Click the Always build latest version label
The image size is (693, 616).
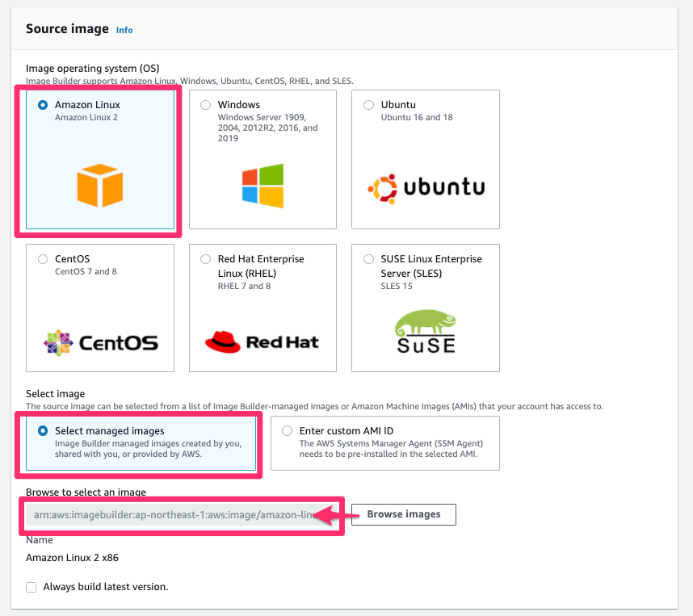[x=106, y=587]
